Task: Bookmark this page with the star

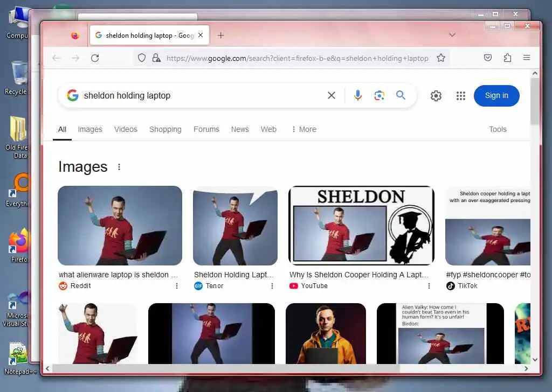Action: pos(441,58)
